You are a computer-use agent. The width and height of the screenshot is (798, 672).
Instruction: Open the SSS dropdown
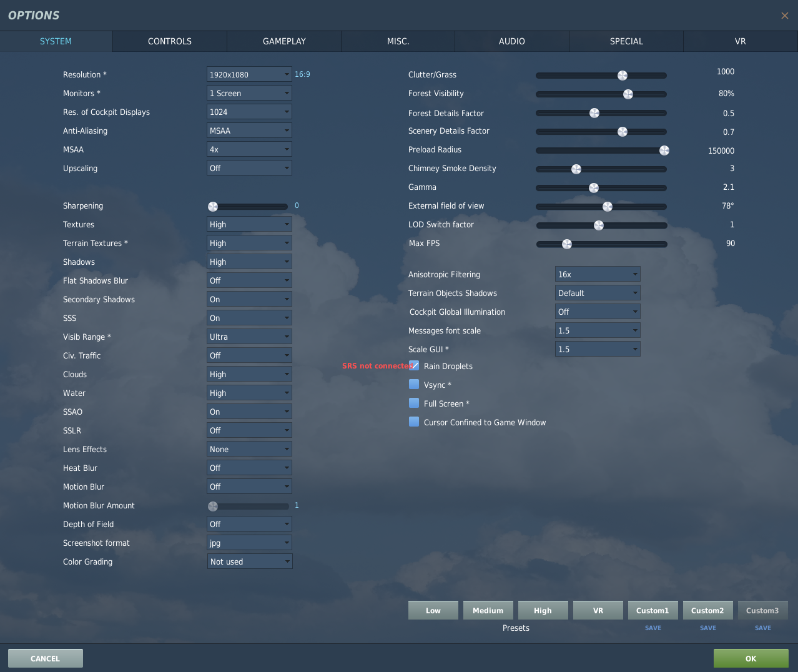pyautogui.click(x=249, y=318)
